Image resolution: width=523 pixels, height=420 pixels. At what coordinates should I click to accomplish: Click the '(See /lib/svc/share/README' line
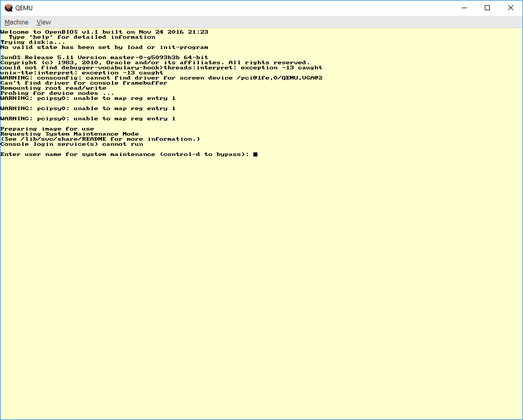point(100,139)
